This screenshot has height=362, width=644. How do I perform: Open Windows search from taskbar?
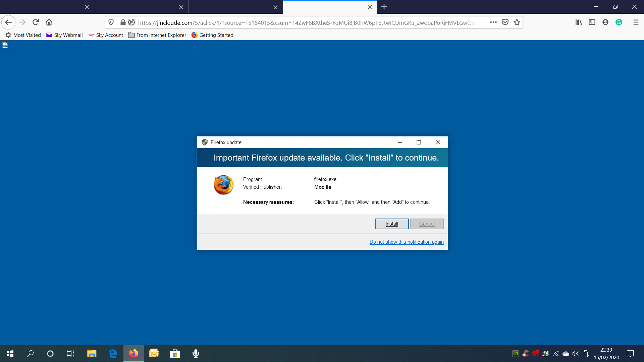(30, 354)
